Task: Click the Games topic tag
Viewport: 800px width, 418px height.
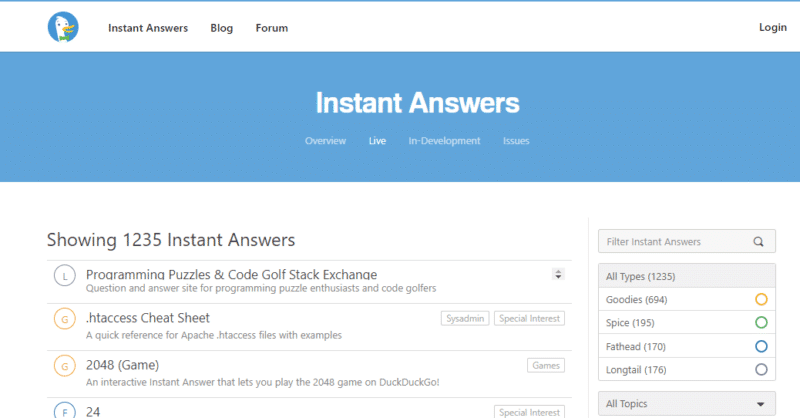Action: [x=546, y=365]
